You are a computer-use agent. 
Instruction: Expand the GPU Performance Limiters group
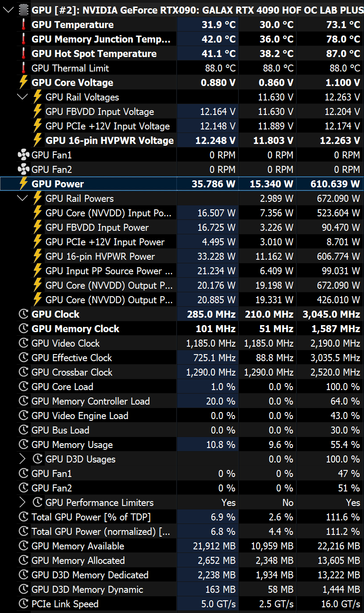[23, 502]
